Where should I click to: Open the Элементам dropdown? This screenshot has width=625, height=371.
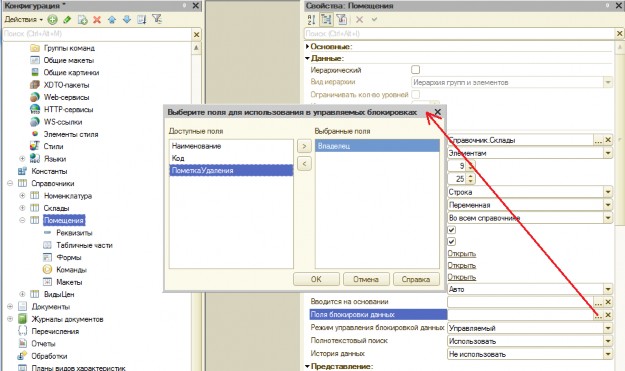click(x=607, y=153)
